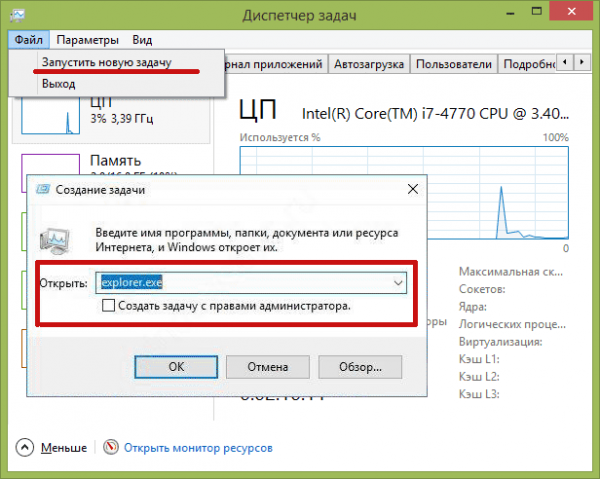The height and width of the screenshot is (479, 600).
Task: Minimize the Диспетчер задач window
Action: coord(510,13)
